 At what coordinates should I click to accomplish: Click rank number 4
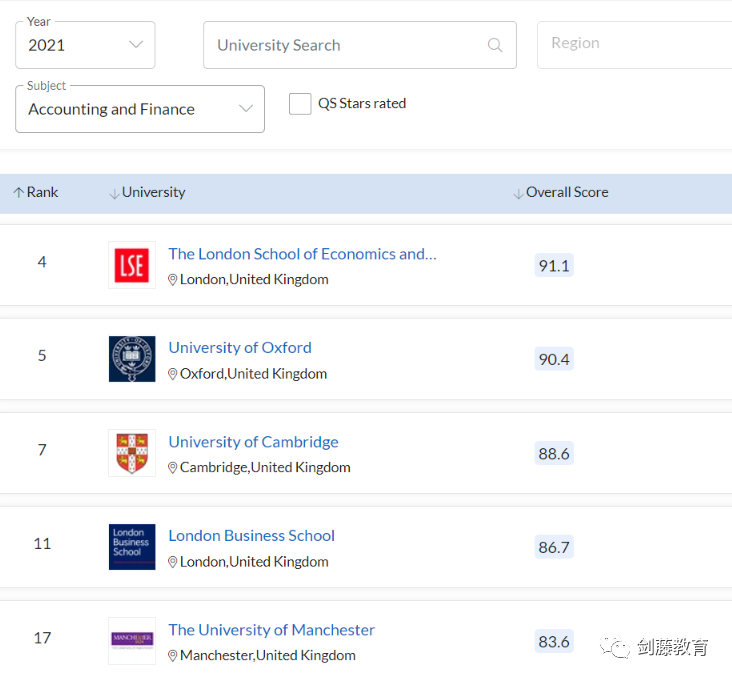tap(42, 262)
